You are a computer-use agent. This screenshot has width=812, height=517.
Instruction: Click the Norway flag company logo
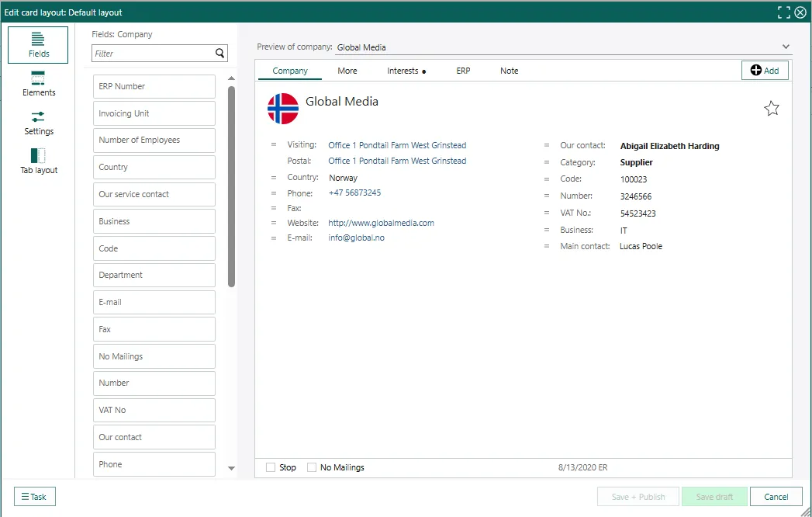pyautogui.click(x=283, y=109)
